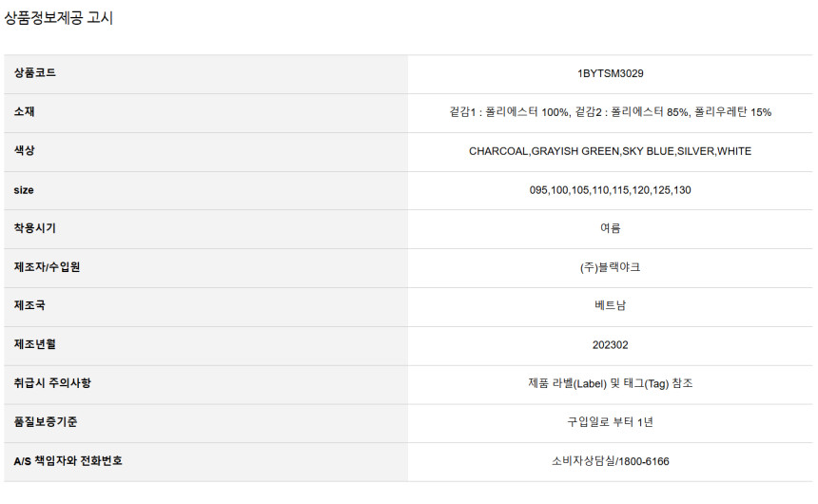Click the (주)블랙야크 manufacturer name
The image size is (818, 504).
coord(611,267)
